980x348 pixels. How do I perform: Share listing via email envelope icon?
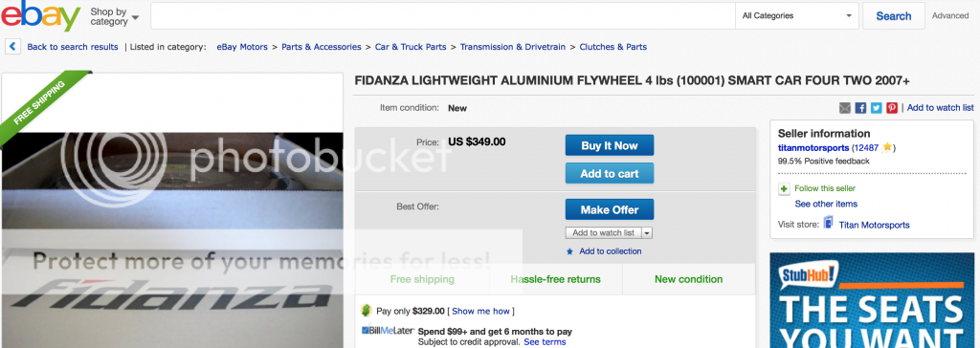[x=844, y=108]
